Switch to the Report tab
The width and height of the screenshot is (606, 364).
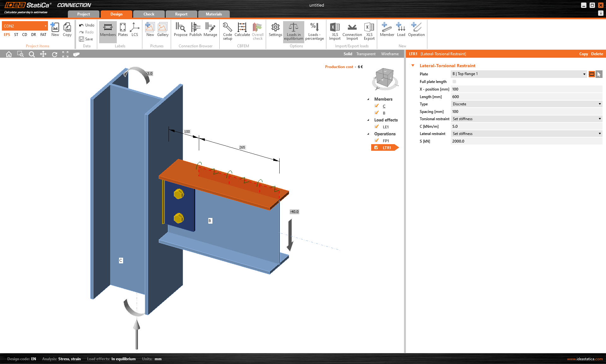point(181,14)
